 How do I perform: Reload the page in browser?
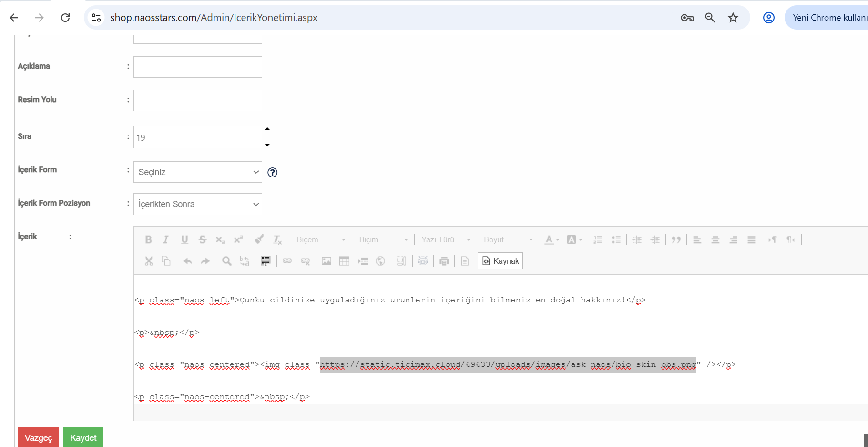coord(65,18)
